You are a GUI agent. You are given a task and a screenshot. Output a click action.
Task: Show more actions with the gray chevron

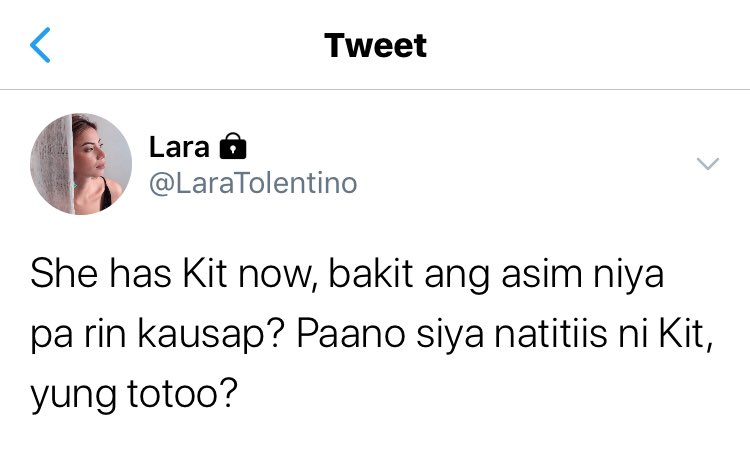pos(708,164)
